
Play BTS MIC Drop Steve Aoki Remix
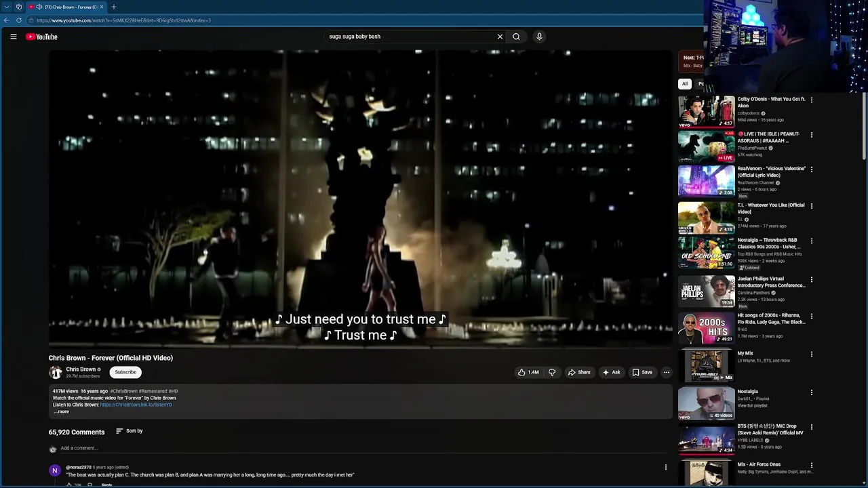pyautogui.click(x=706, y=439)
